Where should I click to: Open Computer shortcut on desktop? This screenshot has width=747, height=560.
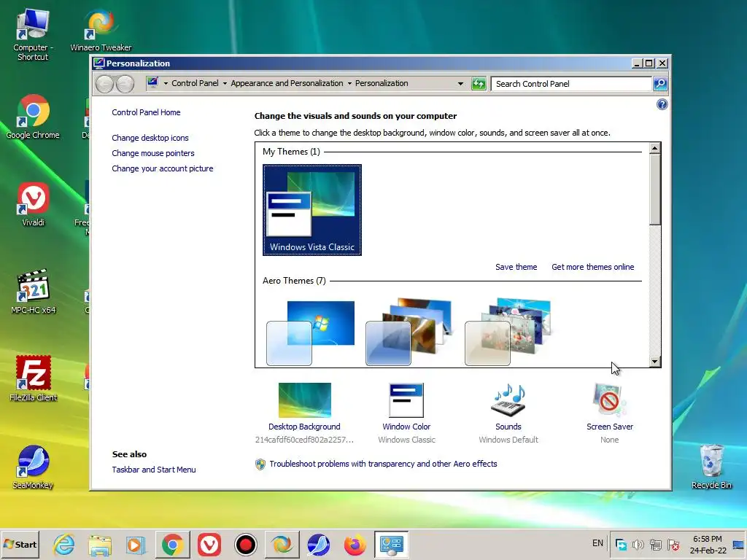[x=32, y=35]
